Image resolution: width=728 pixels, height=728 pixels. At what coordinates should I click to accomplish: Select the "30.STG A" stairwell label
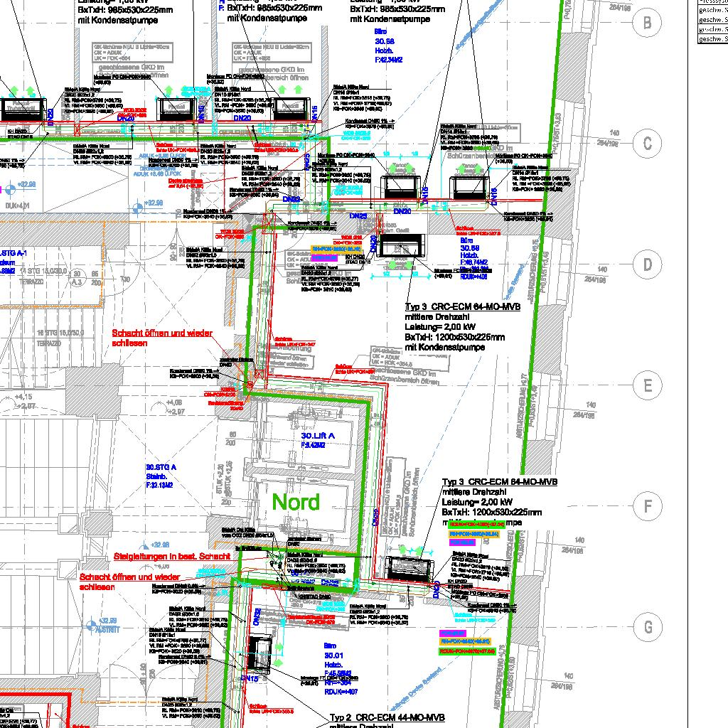161,467
